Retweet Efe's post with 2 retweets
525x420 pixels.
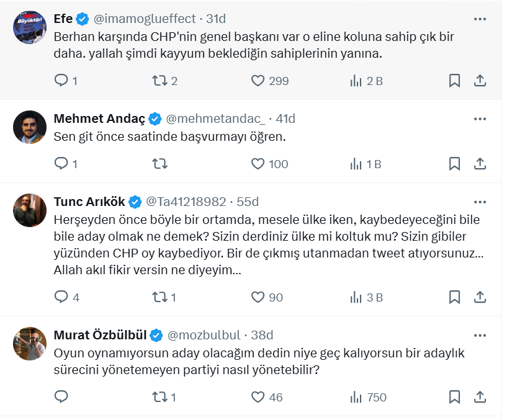(159, 81)
